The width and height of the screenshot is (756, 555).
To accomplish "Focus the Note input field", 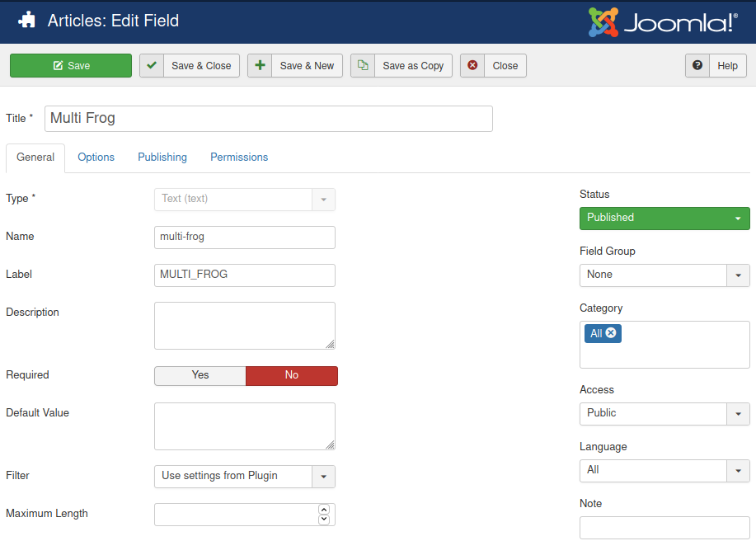I will tap(664, 528).
